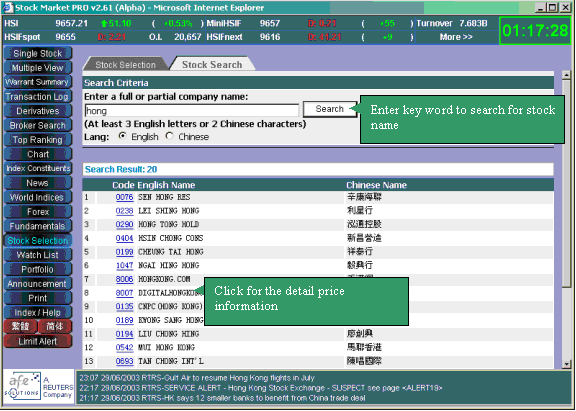Open stock code 0189 link
The width and height of the screenshot is (576, 411).
point(124,320)
